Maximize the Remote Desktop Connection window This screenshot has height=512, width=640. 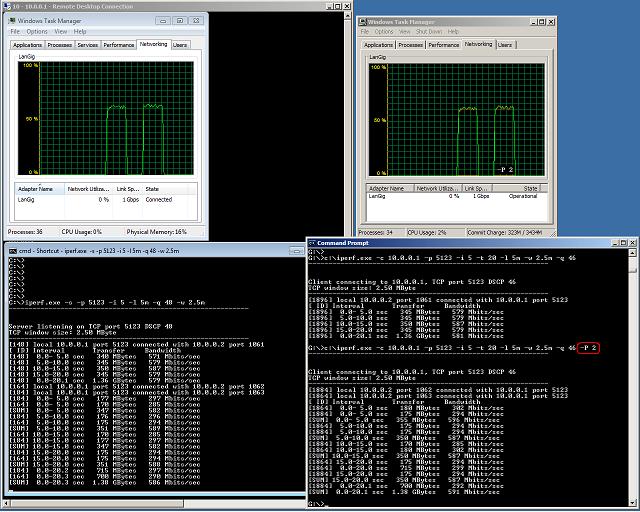pos(338,7)
